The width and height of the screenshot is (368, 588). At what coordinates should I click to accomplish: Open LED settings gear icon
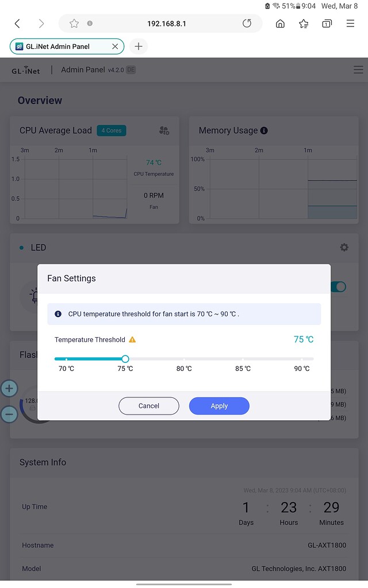[344, 247]
